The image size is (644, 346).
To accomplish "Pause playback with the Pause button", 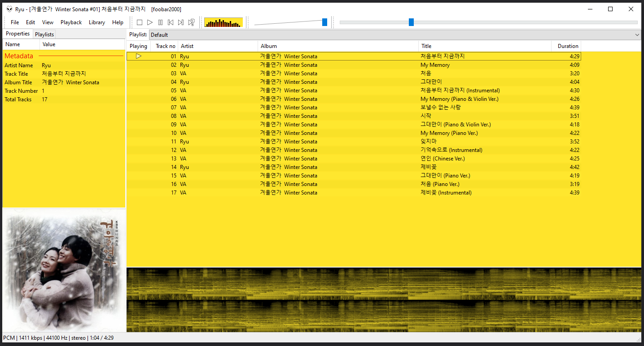I will coord(160,22).
